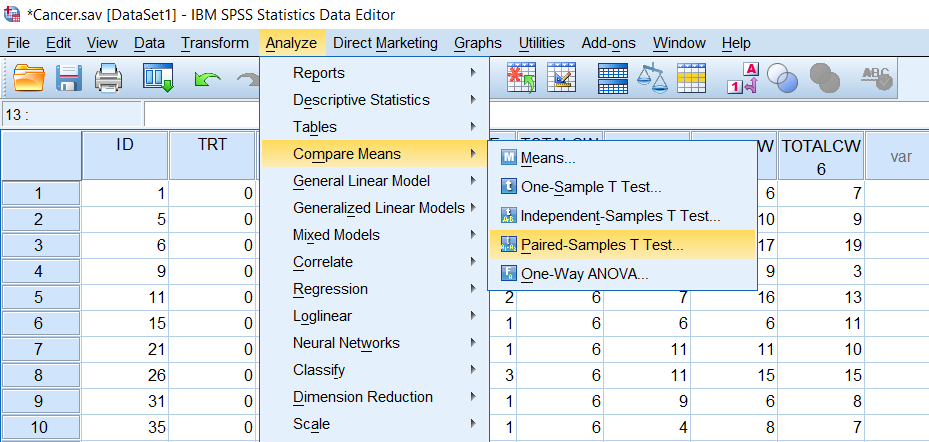Viewport: 929px width, 442px height.
Task: Click the Insert Cases toolbar icon
Action: coord(521,78)
